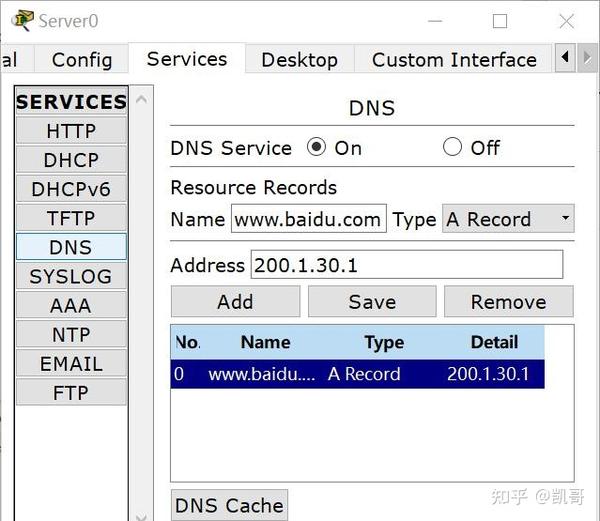Select the DNS service in sidebar
Image resolution: width=600 pixels, height=521 pixels.
click(x=71, y=247)
